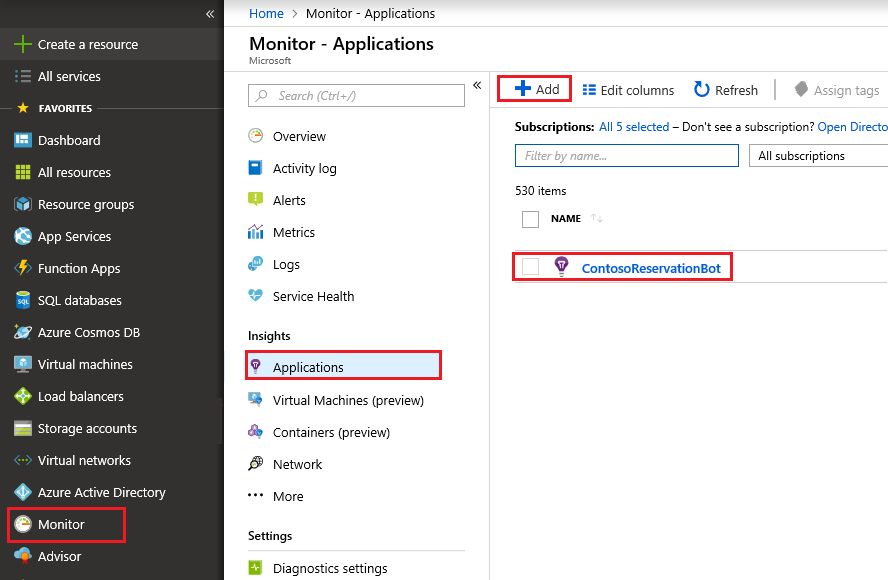The image size is (888, 580).
Task: Check the ContosoReservationBot row checkbox
Action: 531,267
